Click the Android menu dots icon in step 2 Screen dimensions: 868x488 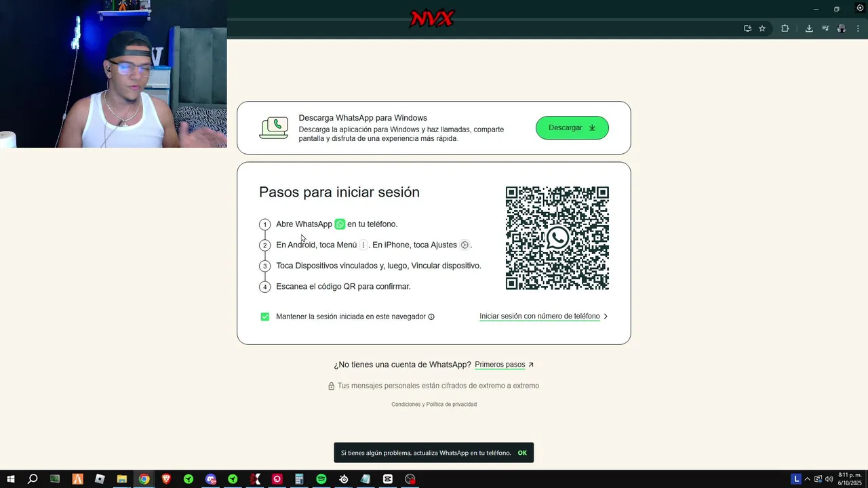[x=363, y=245]
